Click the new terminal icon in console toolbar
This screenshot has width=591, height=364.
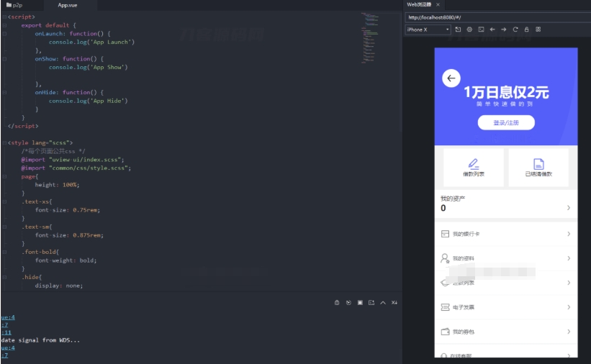point(371,303)
